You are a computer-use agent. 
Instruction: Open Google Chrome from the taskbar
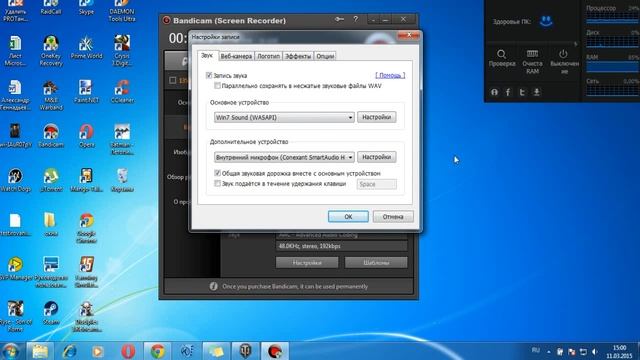coord(158,351)
